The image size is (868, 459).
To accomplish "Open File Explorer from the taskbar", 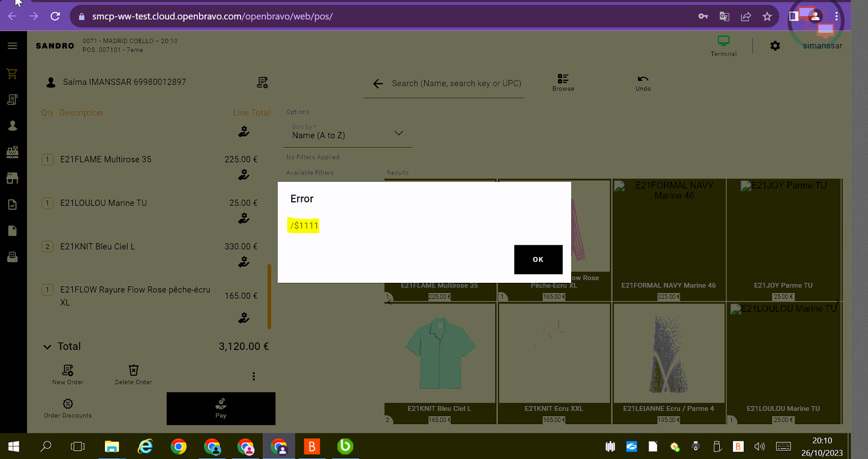I will (112, 446).
